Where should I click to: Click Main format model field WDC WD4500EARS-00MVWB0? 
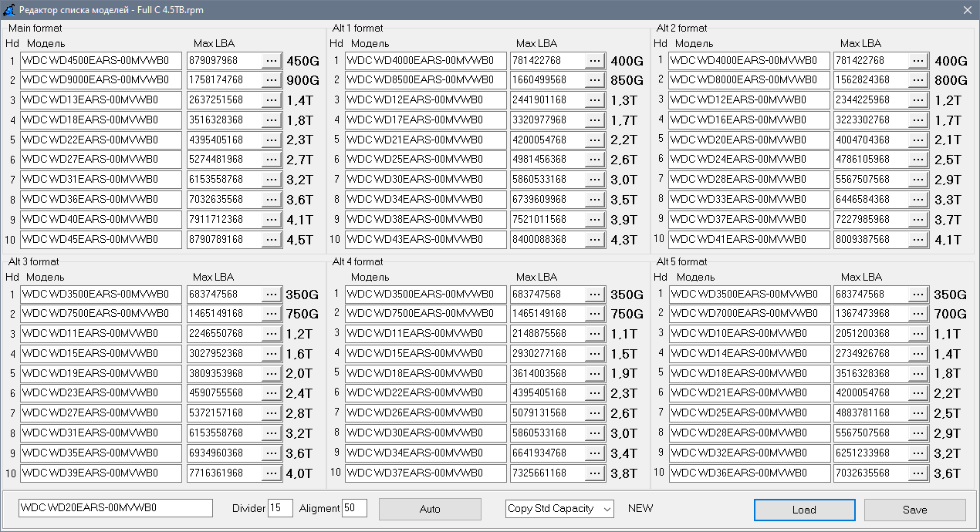101,60
